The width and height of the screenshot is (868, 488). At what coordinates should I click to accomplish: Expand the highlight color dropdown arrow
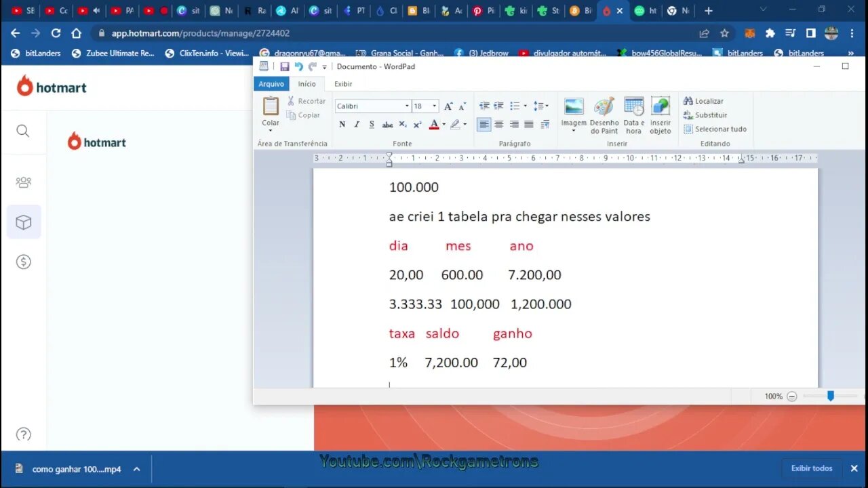pos(465,125)
